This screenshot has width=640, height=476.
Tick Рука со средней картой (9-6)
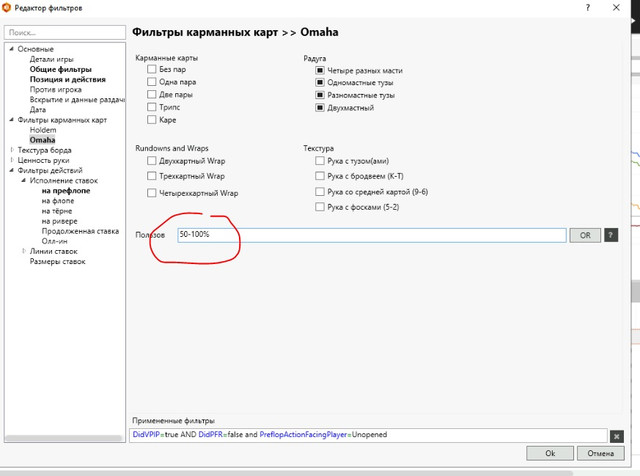320,191
